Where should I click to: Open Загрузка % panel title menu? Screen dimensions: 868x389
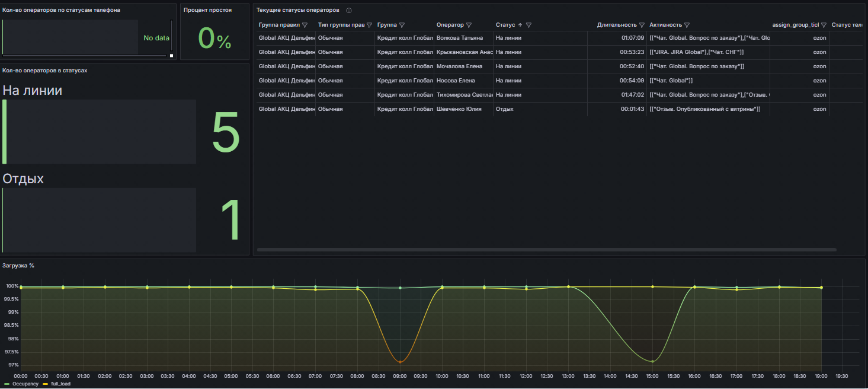coord(18,265)
